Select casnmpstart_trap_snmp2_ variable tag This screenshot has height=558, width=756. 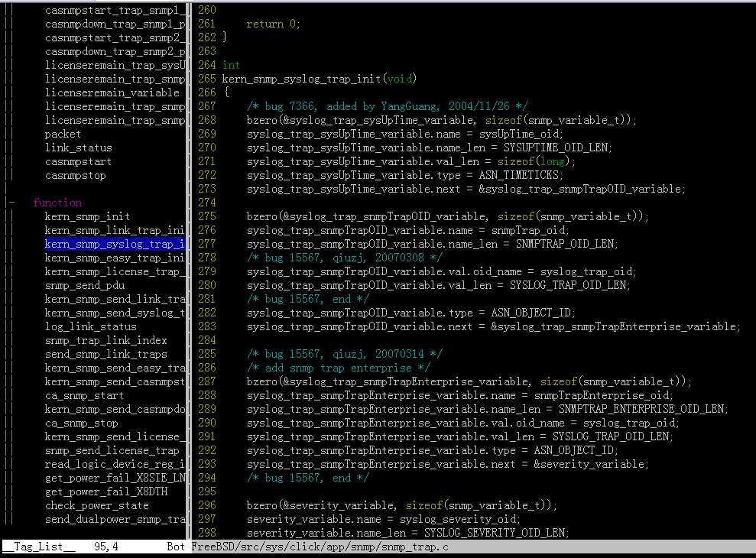115,37
